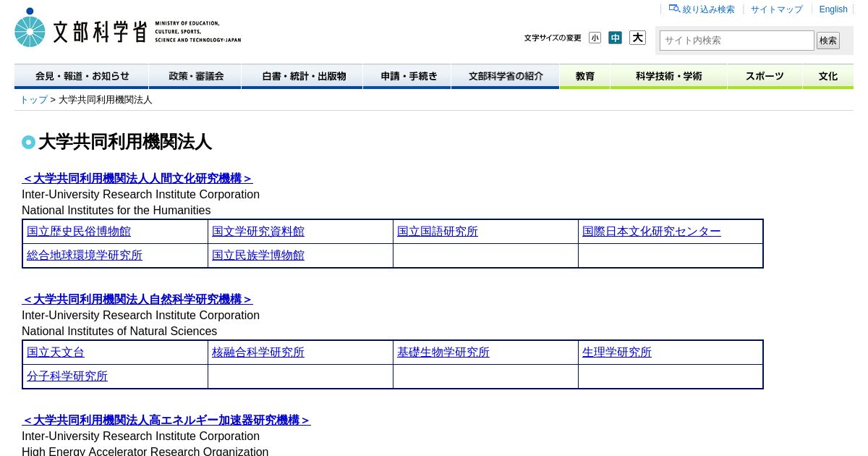Click 文字サイズの変更 label
This screenshot has height=456, width=868.
click(553, 38)
